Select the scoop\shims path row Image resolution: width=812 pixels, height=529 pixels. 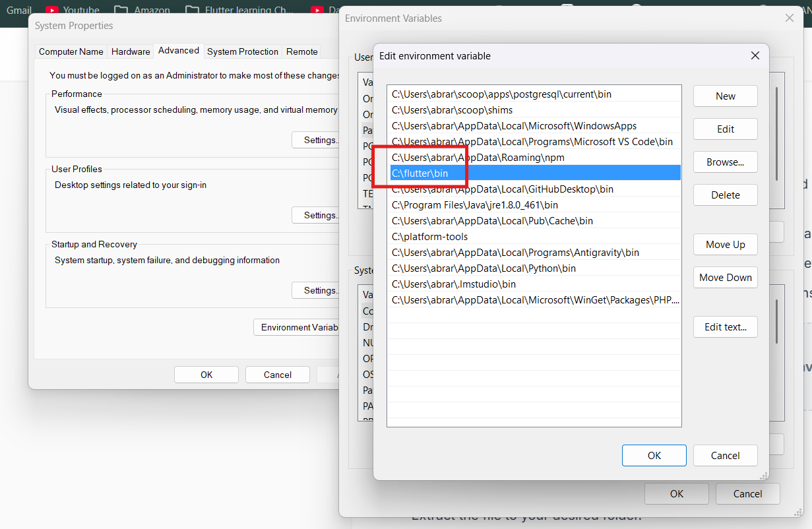[x=534, y=110]
